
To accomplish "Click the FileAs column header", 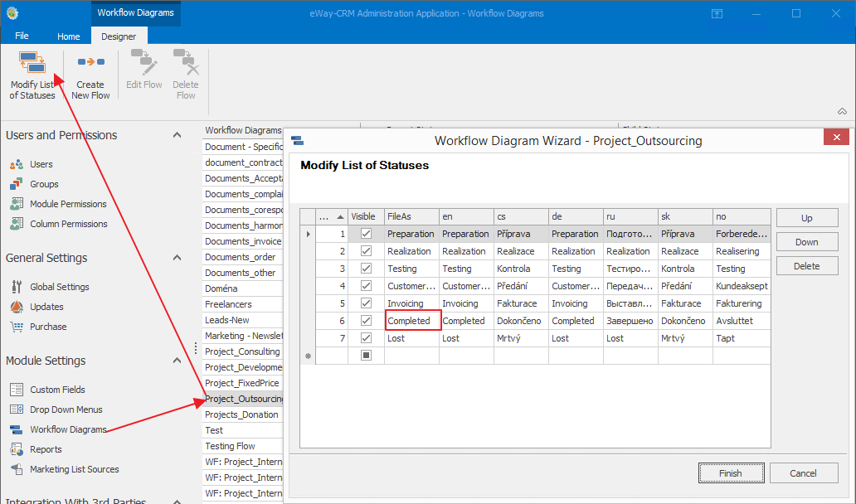I will coord(411,216).
